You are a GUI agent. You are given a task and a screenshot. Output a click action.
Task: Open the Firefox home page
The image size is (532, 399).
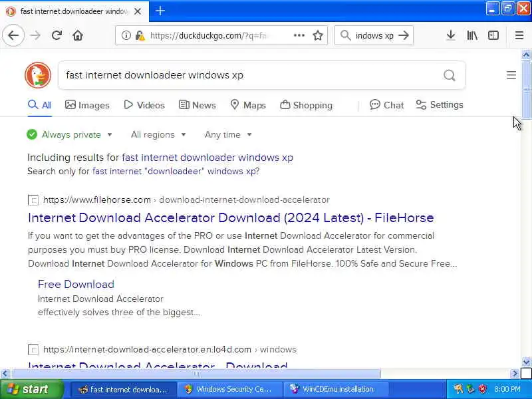tap(78, 35)
